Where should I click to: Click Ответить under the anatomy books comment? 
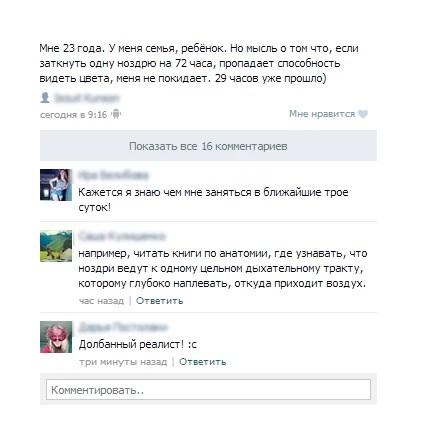(x=160, y=301)
